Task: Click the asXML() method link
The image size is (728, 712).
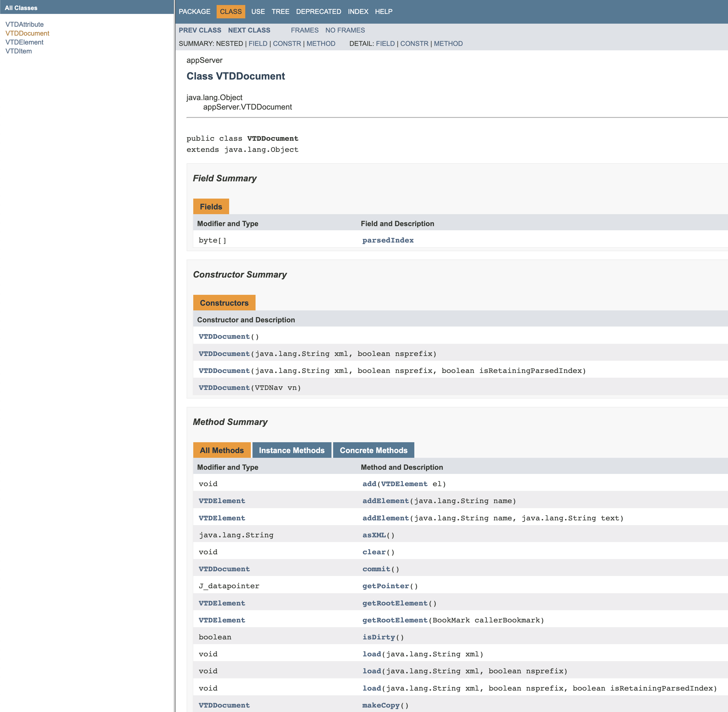Action: (x=373, y=535)
